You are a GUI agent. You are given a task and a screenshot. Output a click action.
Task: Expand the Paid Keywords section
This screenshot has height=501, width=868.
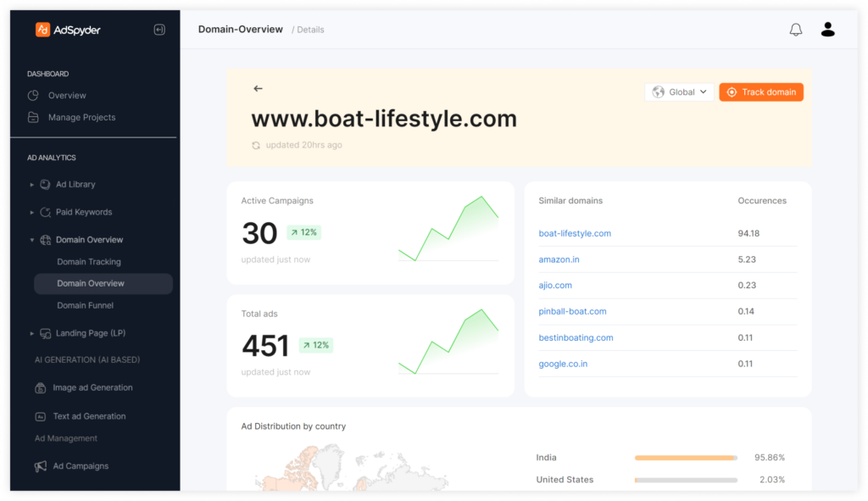[31, 212]
